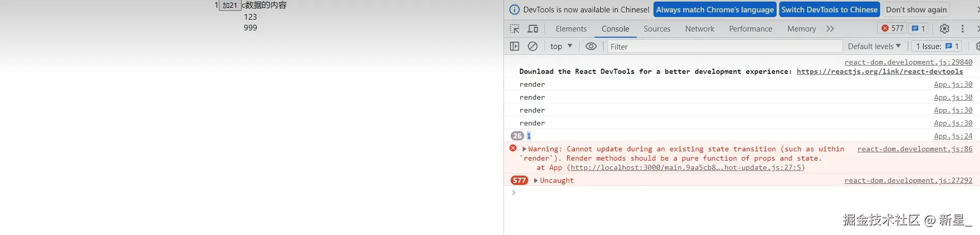The image size is (980, 235).
Task: Click Switch DevTools to Chinese
Action: tap(829, 10)
